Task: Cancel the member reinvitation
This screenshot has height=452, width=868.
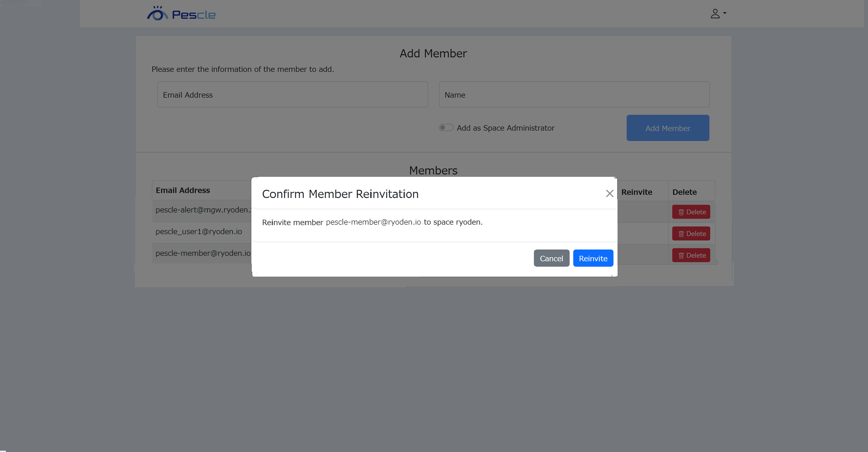Action: [x=551, y=258]
